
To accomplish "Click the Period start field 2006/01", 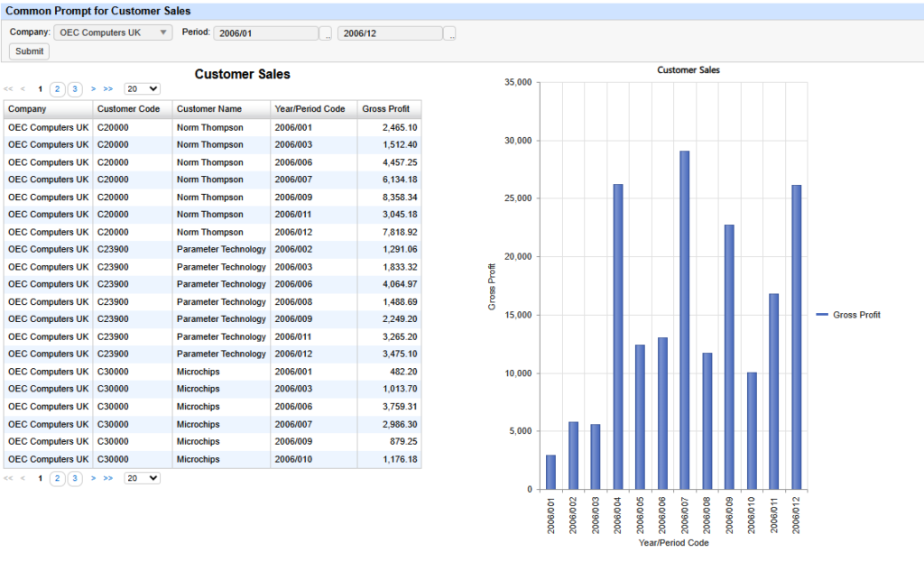I will 266,33.
